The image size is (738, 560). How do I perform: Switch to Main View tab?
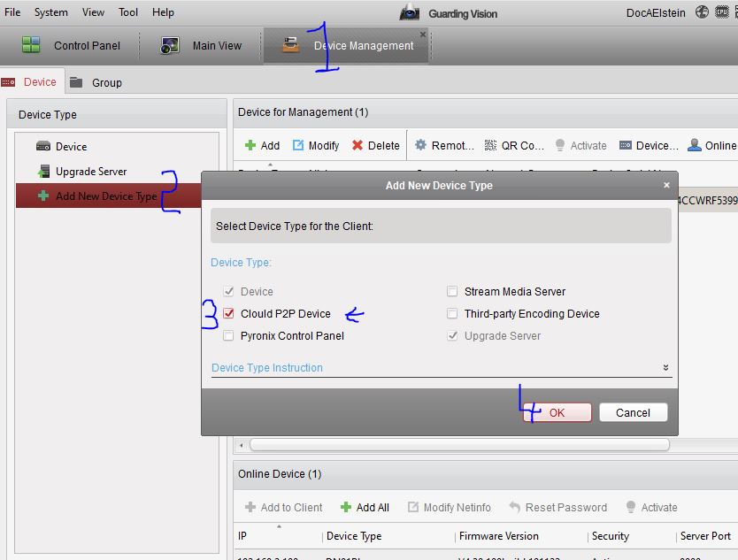pos(200,46)
